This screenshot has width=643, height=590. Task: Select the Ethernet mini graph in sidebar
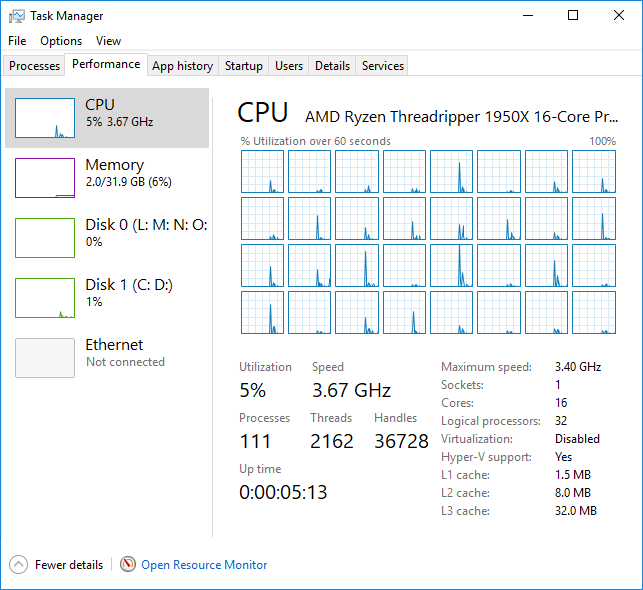pyautogui.click(x=45, y=358)
